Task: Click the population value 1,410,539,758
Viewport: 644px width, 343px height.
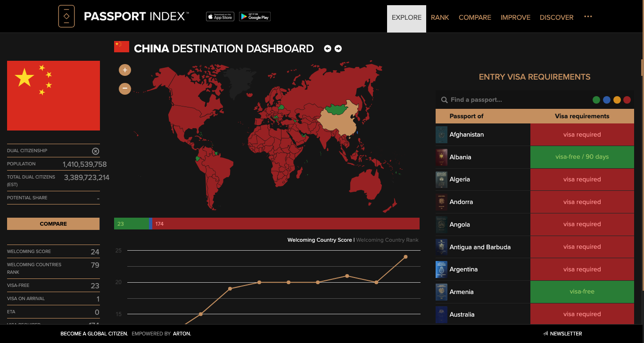Action: pos(84,164)
